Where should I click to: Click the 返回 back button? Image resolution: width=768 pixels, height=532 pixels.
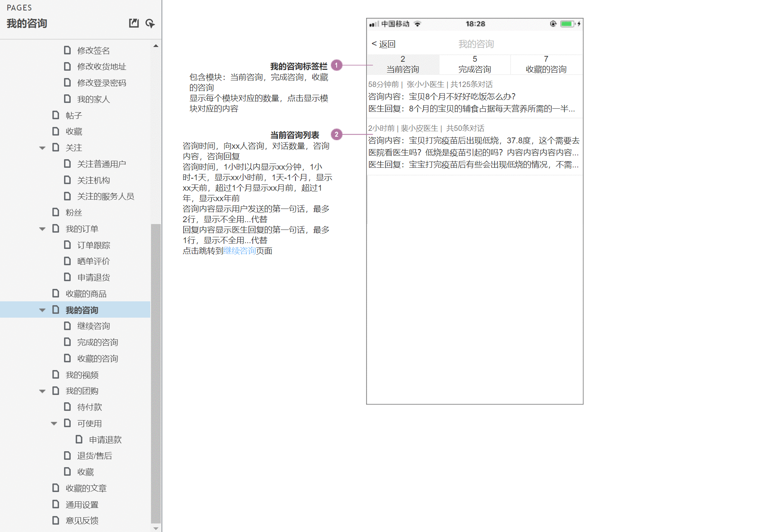[x=383, y=44]
